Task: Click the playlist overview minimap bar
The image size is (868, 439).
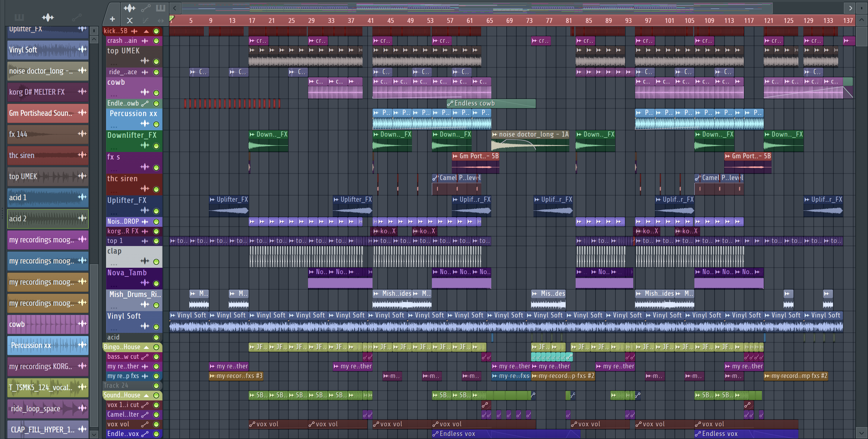Action: (x=477, y=8)
